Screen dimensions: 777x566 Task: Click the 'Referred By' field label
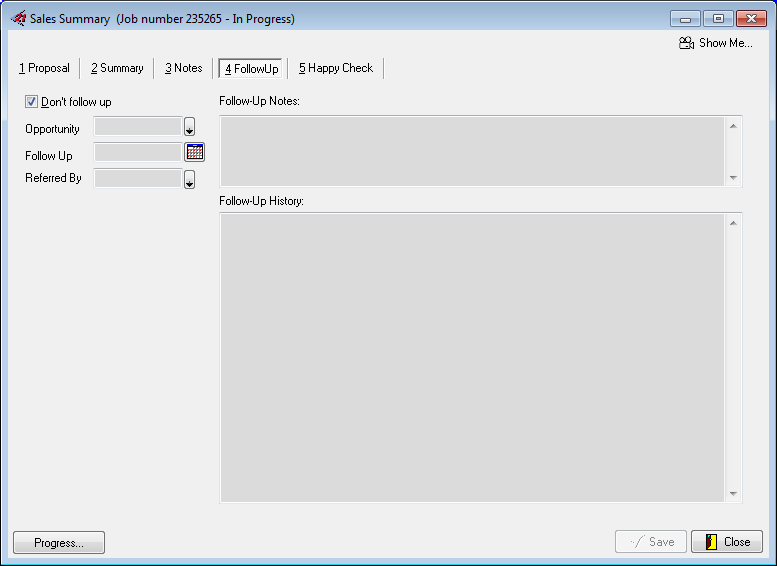tap(53, 178)
